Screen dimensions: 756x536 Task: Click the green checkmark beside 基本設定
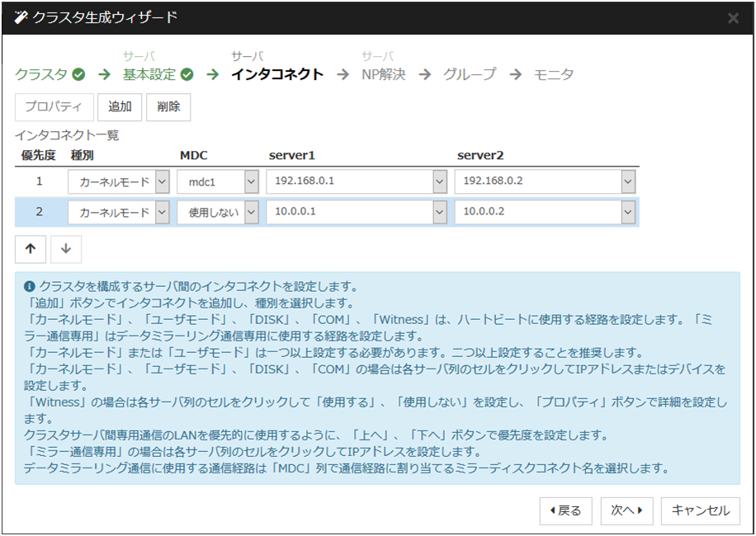pos(187,74)
